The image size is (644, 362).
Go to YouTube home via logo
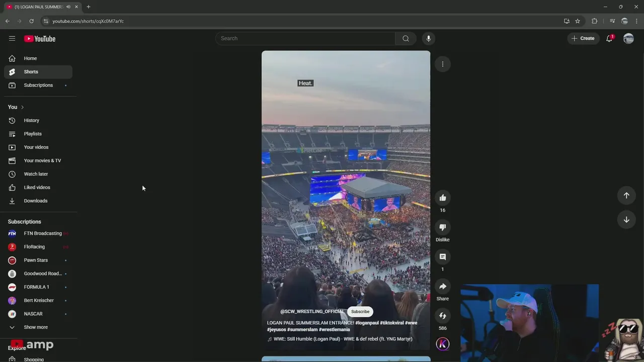pos(40,39)
